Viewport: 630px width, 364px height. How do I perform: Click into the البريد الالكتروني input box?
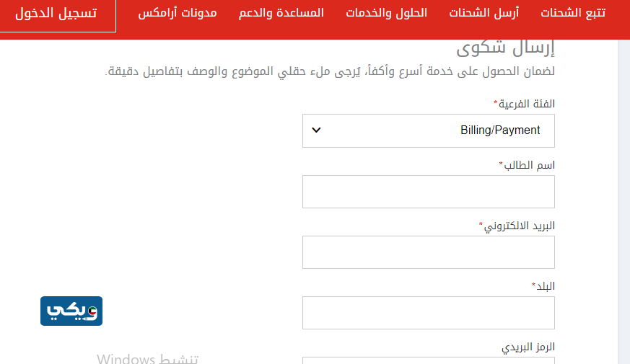[x=428, y=252]
